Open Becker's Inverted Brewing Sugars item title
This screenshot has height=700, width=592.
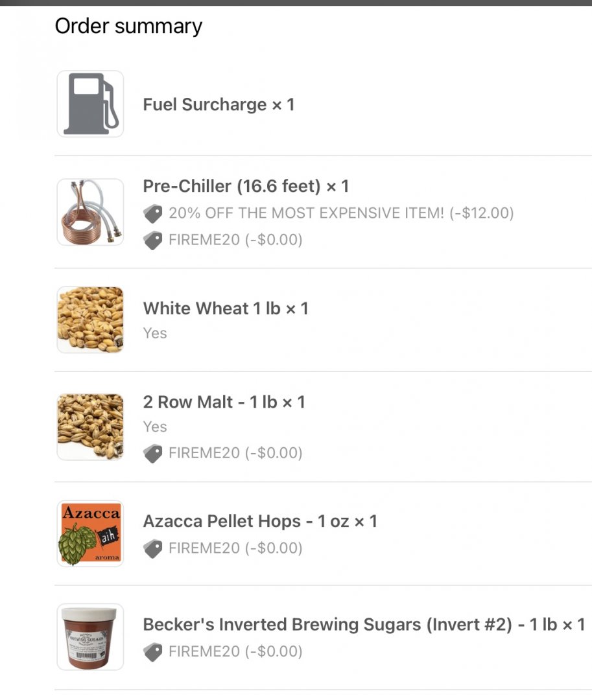[x=363, y=625]
